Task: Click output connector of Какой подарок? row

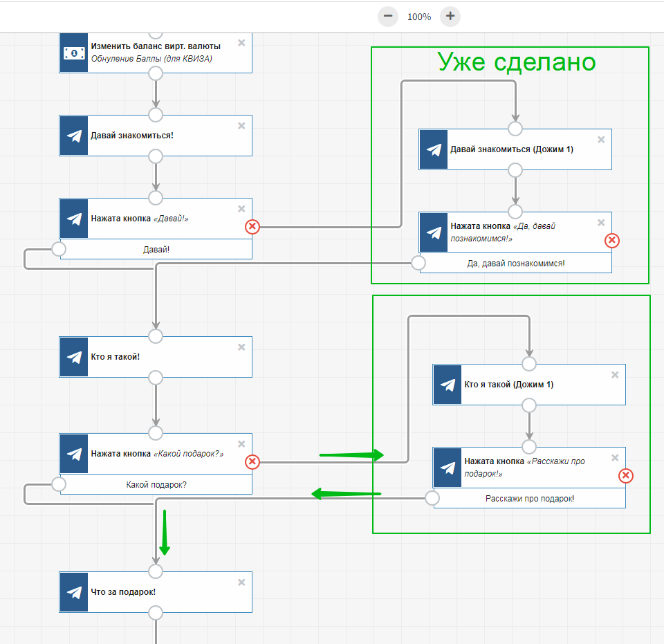Action: tap(59, 484)
